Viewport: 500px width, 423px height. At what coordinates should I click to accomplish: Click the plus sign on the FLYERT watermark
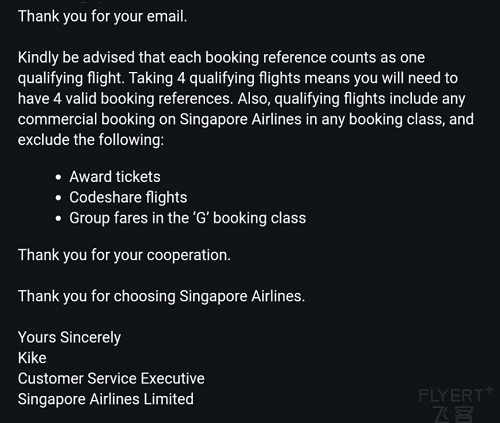(x=489, y=389)
